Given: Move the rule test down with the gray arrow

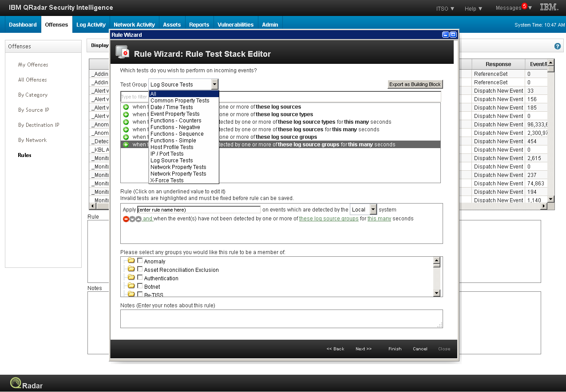Looking at the screenshot, I should click(x=132, y=219).
